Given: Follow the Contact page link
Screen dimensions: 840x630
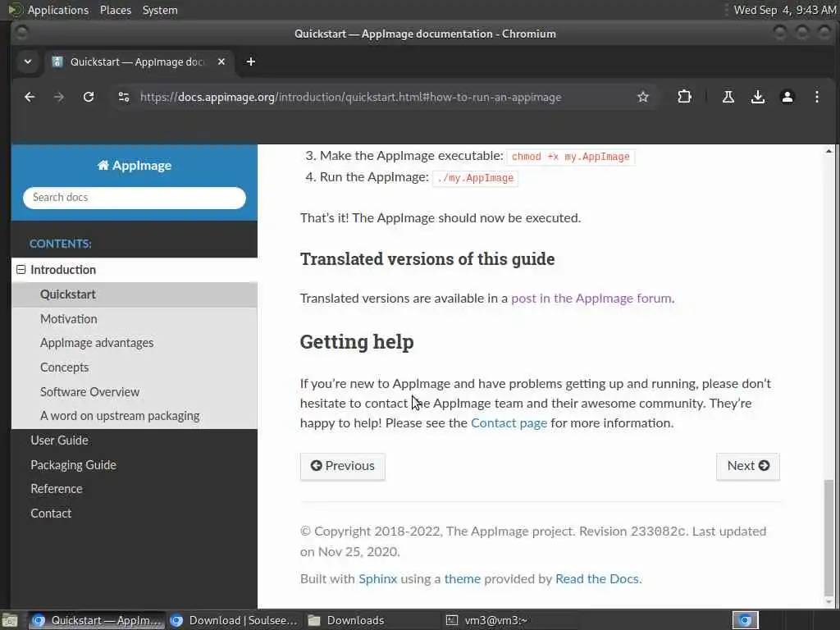Looking at the screenshot, I should tap(509, 423).
